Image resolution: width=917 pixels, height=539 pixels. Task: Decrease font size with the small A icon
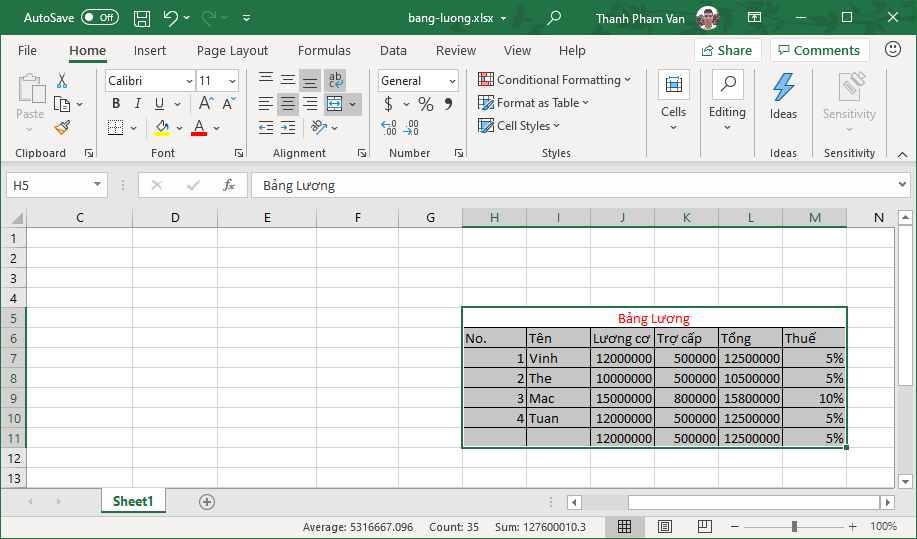pos(229,103)
